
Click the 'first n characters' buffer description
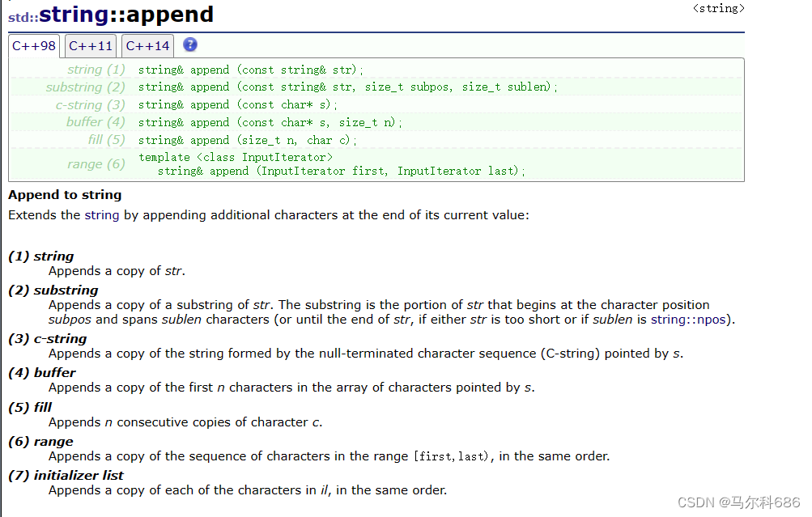click(291, 388)
